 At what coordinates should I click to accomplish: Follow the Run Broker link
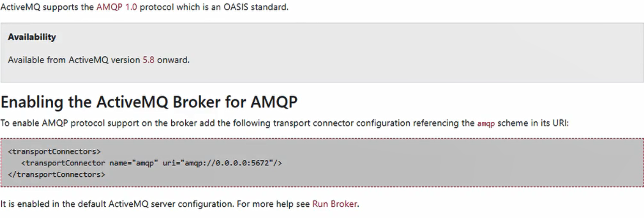[x=334, y=204]
